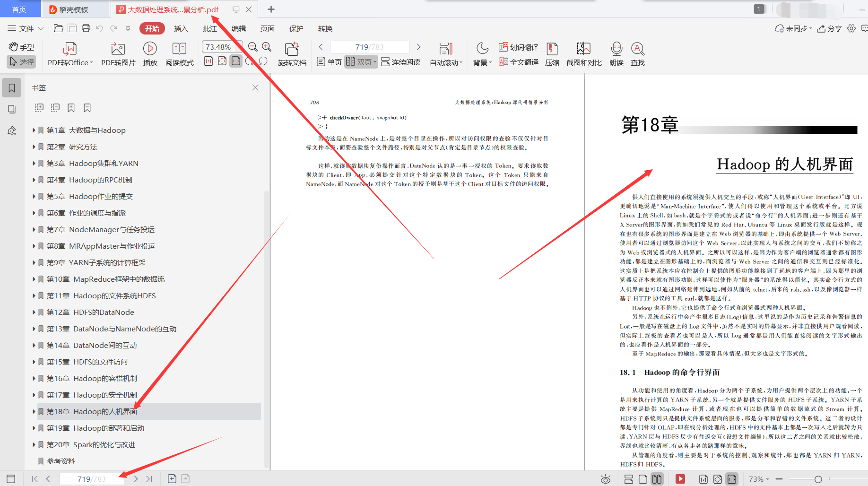This screenshot has height=486, width=868.
Task: Enter 阅读模式 reading mode
Action: coord(179,54)
